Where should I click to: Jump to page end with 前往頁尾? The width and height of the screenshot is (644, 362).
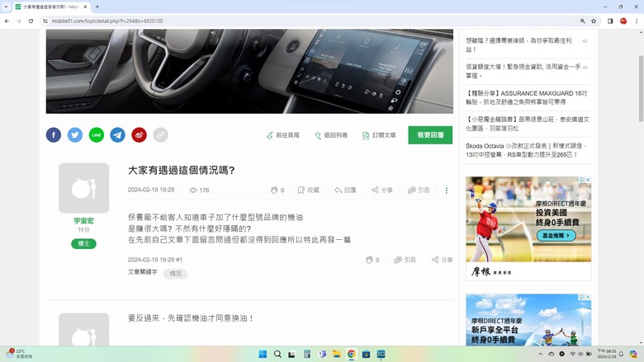(x=283, y=135)
